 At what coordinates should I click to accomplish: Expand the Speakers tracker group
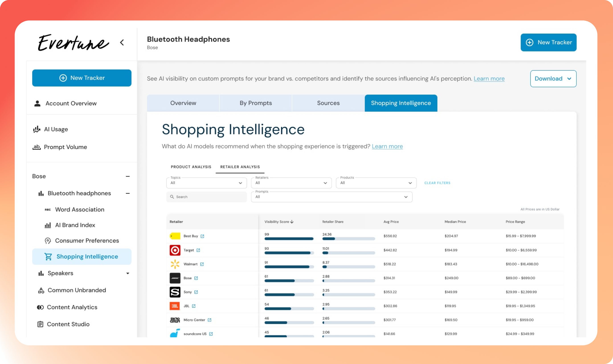click(128, 273)
